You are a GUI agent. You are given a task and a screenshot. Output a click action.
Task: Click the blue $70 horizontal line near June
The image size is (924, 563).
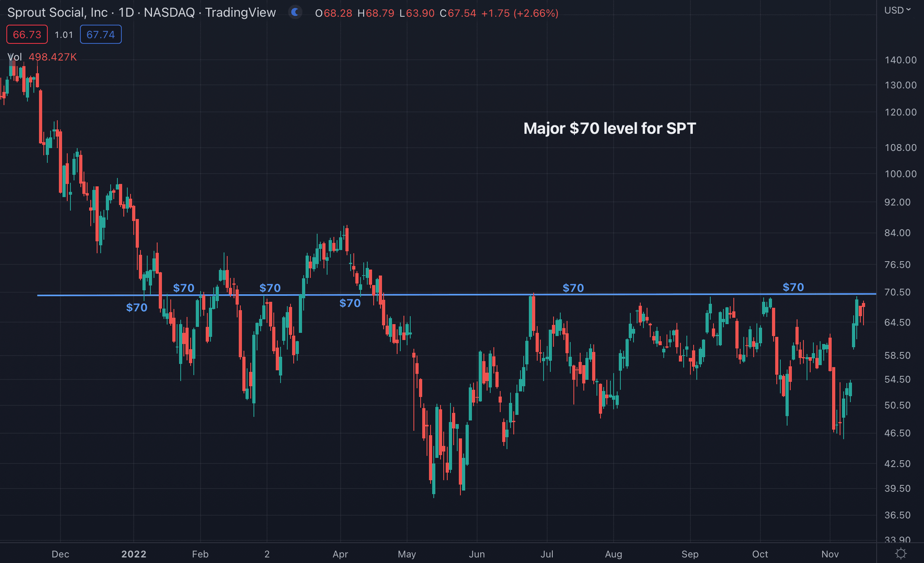click(477, 295)
